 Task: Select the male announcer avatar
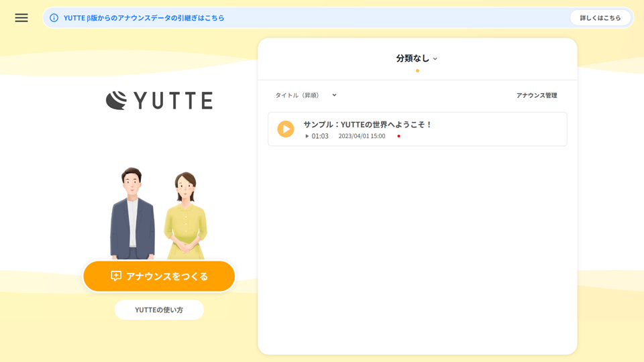click(132, 213)
